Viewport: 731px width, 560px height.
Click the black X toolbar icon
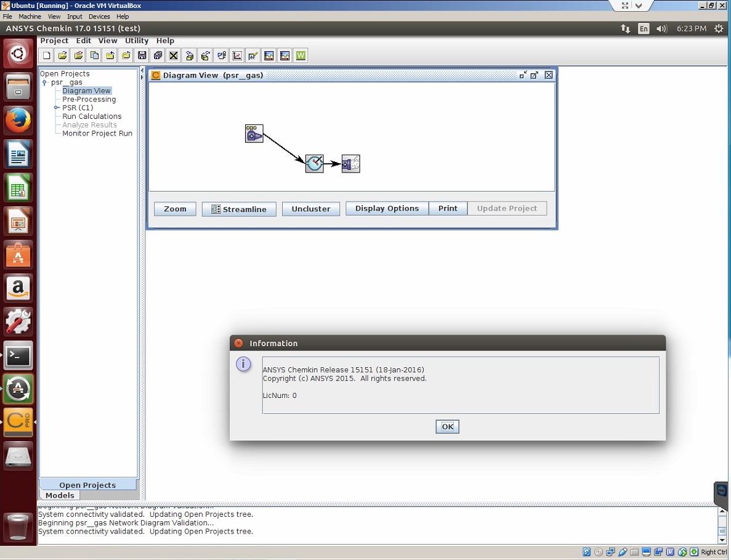click(174, 56)
